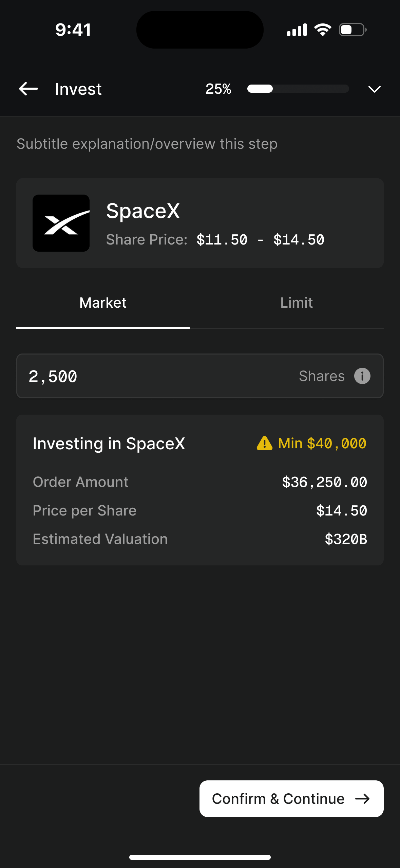
Task: Tap the 9:41 status bar clock
Action: 73,30
